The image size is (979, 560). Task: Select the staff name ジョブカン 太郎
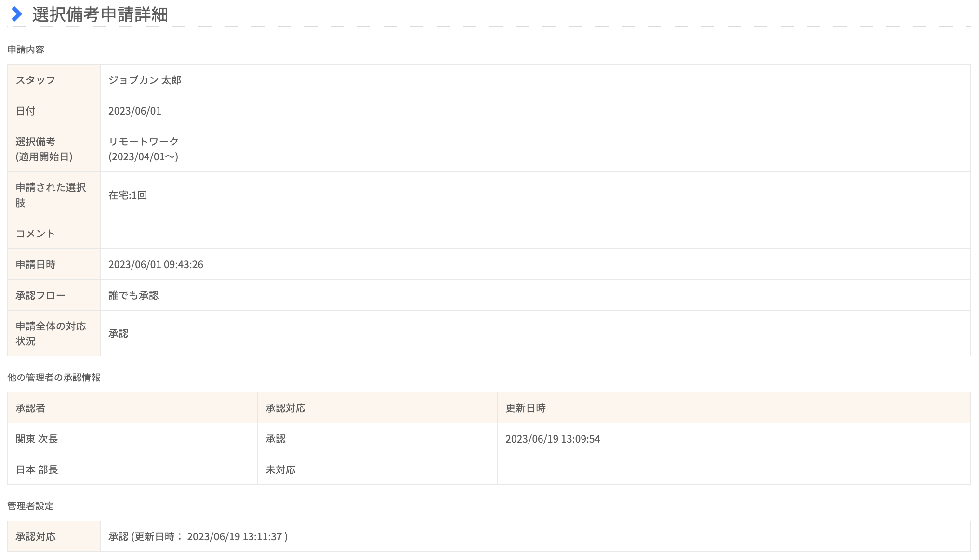[x=145, y=80]
